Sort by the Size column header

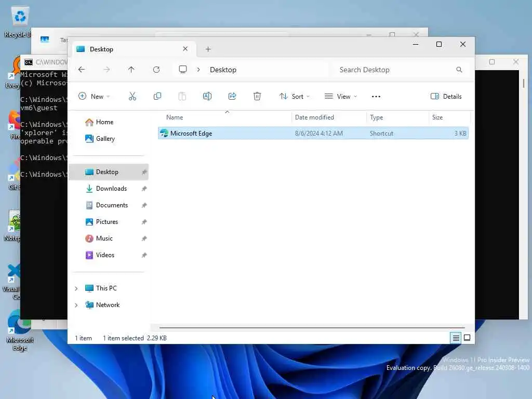449,117
